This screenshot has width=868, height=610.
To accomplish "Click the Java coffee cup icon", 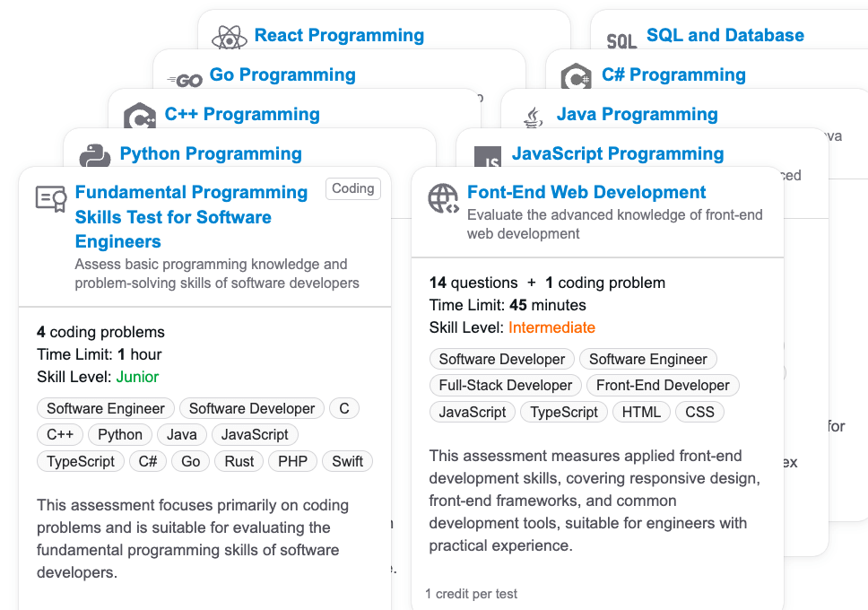I will [533, 117].
